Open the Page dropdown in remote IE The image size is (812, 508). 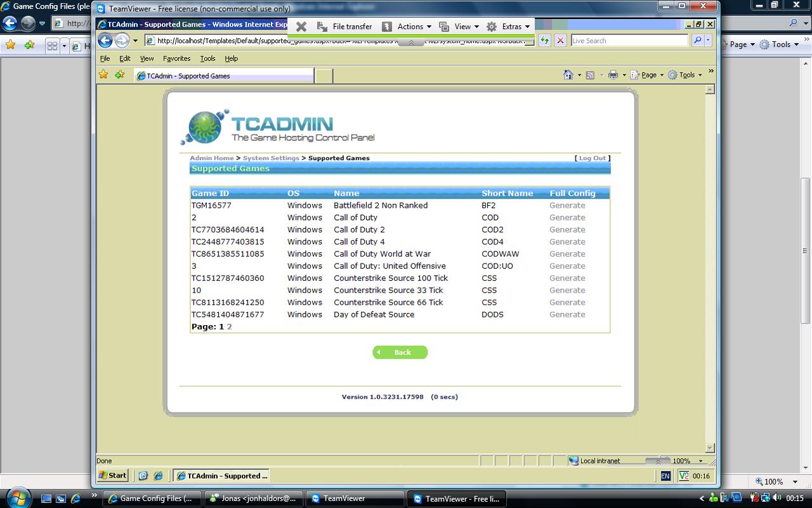(x=647, y=75)
